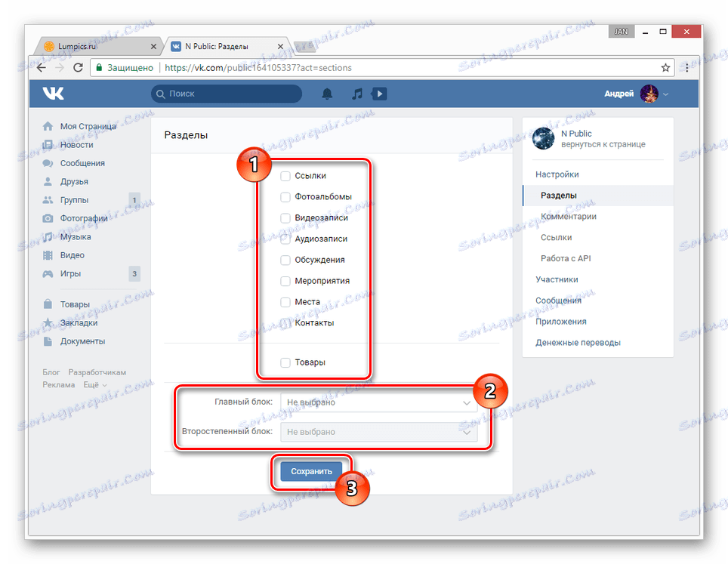Click the camera icon beside Фотографии

coord(48,218)
